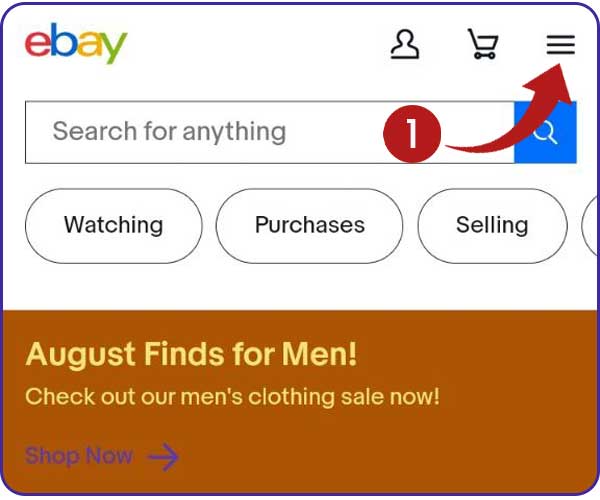Select the Purchases shortcut
The width and height of the screenshot is (600, 500).
(310, 226)
